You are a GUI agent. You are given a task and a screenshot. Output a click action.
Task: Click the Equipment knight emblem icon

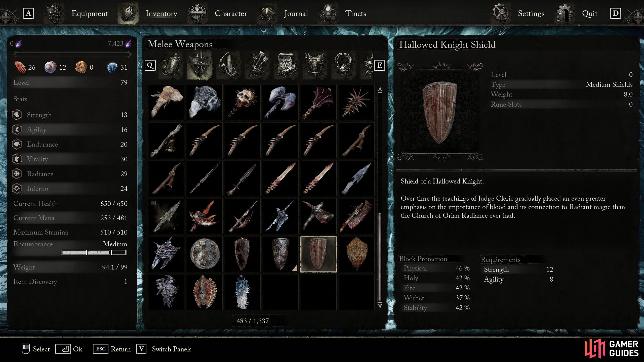click(x=54, y=13)
